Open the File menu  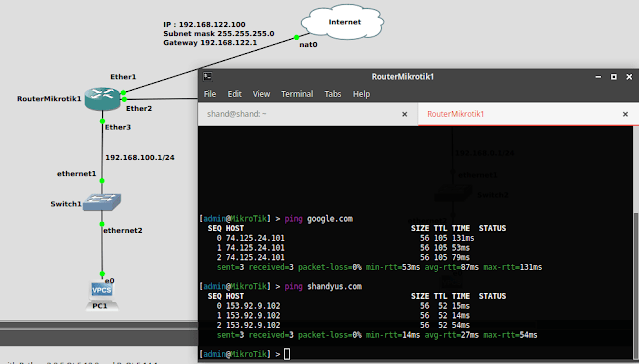coord(210,94)
